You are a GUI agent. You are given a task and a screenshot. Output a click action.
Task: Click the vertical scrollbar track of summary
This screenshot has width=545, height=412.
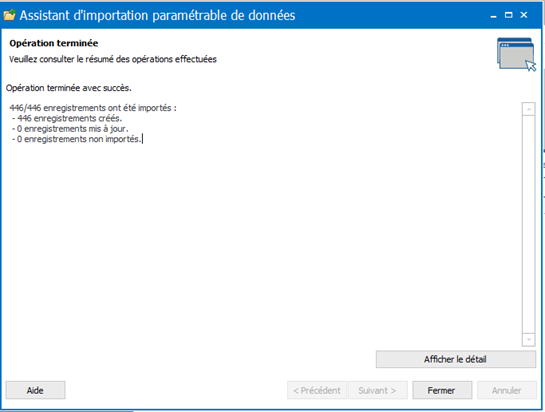click(528, 224)
